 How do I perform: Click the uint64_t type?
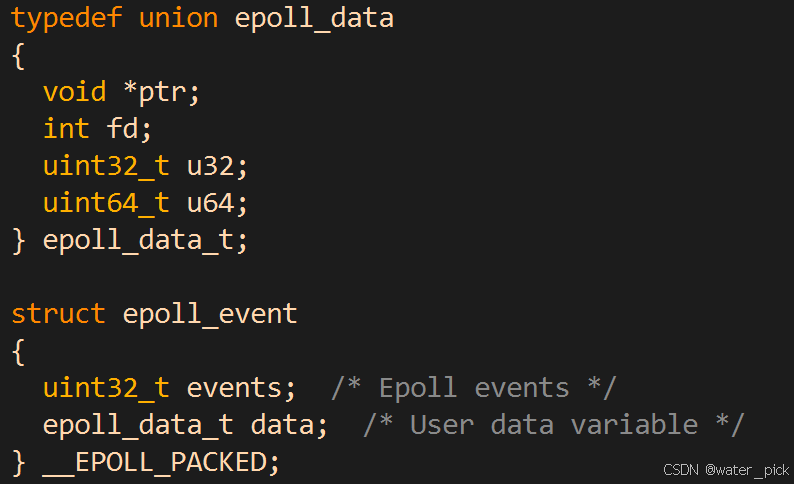(107, 203)
